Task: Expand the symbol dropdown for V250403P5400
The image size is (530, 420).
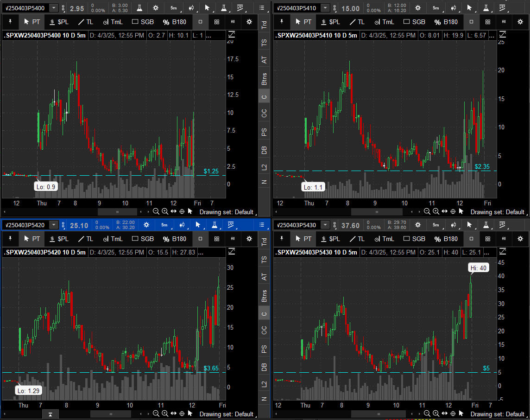Action: (54, 8)
